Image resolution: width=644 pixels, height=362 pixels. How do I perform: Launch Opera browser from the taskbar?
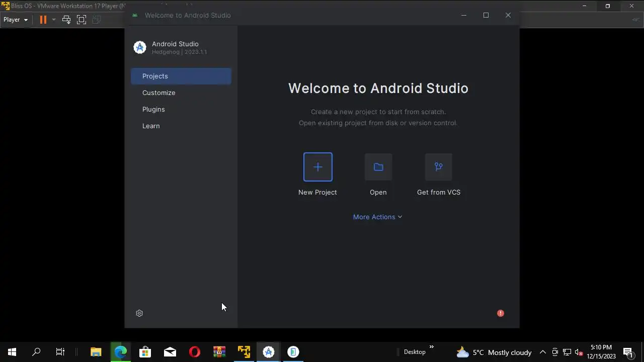tap(194, 352)
